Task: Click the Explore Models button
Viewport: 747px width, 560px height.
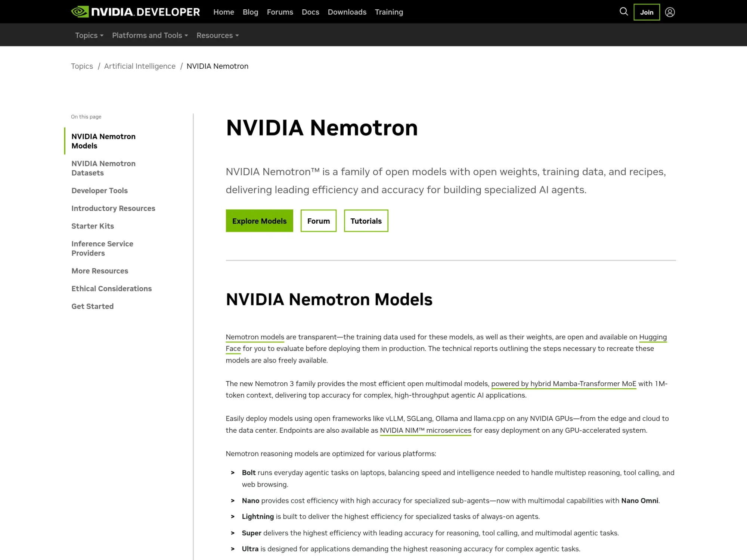Action: [x=259, y=221]
